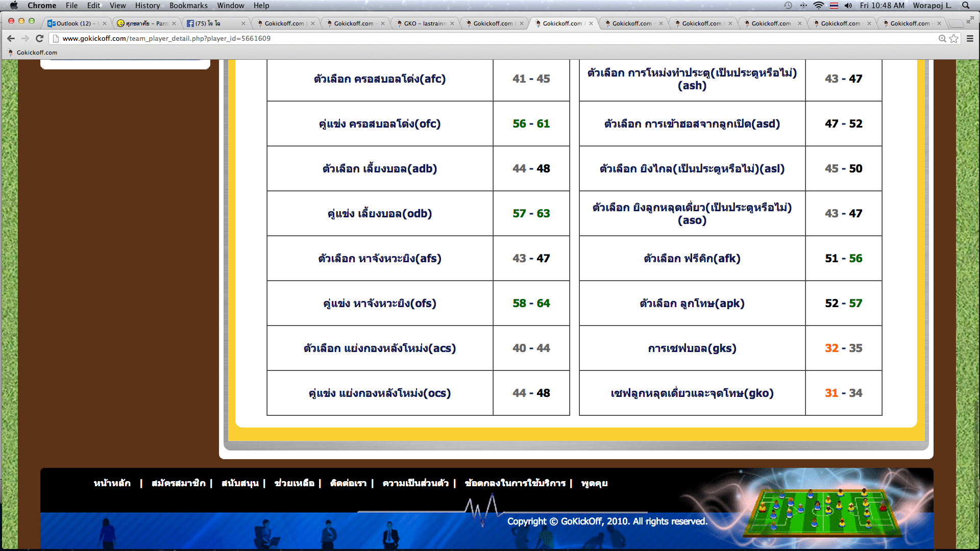Bookmark this page with the star icon
The width and height of the screenshot is (980, 551).
click(x=953, y=38)
